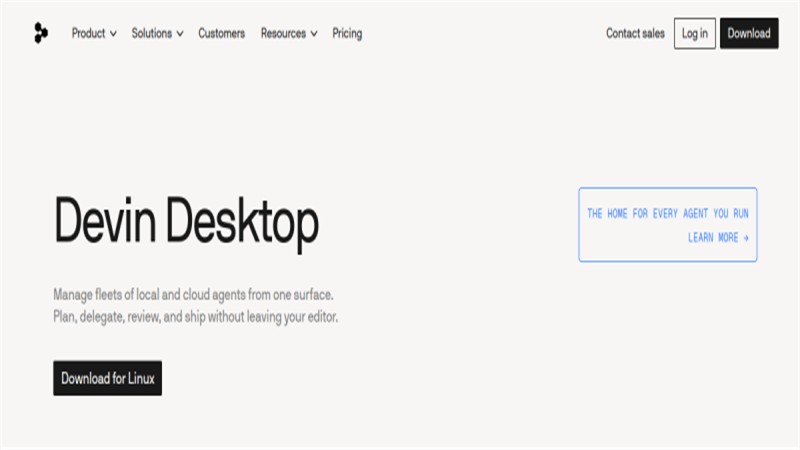Open the Resources menu label
This screenshot has width=800, height=450.
[x=283, y=33]
